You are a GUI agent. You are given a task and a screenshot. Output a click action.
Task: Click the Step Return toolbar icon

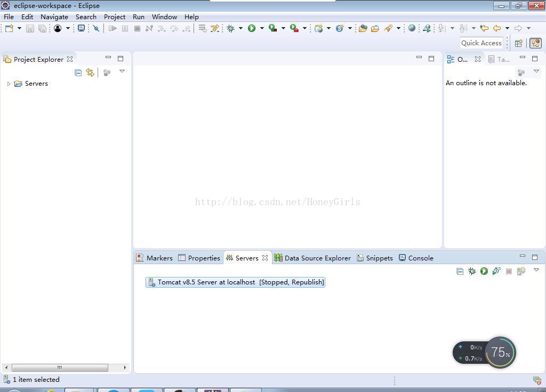click(187, 28)
